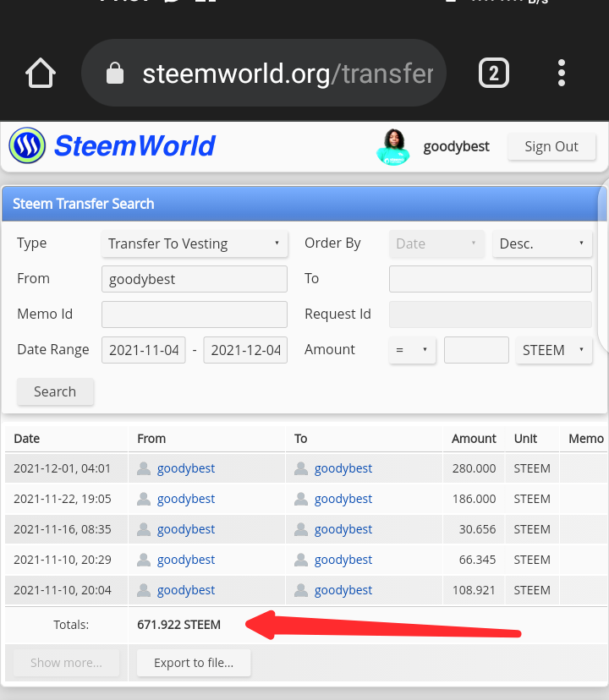Click the start date 2021-11-04 field
This screenshot has height=700, width=609.
point(144,350)
